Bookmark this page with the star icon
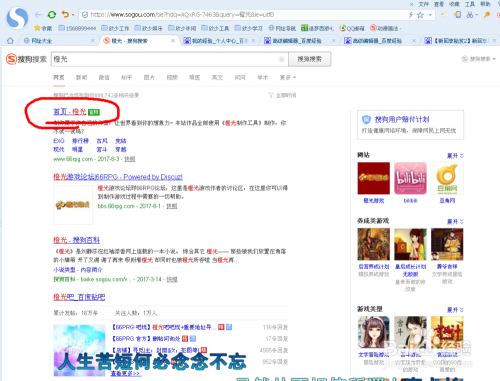 coord(420,15)
